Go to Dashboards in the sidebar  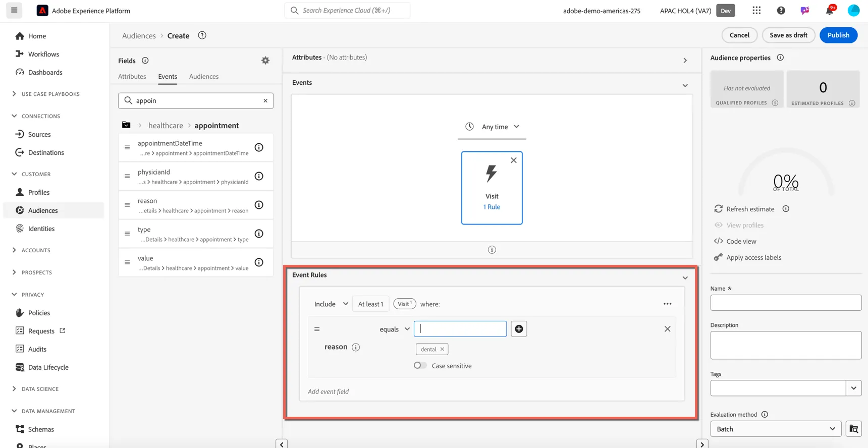coord(45,72)
